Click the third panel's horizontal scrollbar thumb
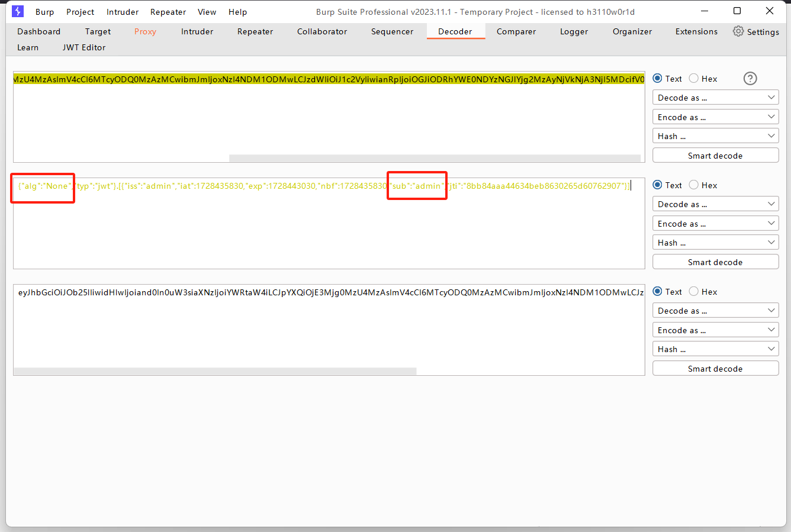The height and width of the screenshot is (532, 791). click(215, 371)
